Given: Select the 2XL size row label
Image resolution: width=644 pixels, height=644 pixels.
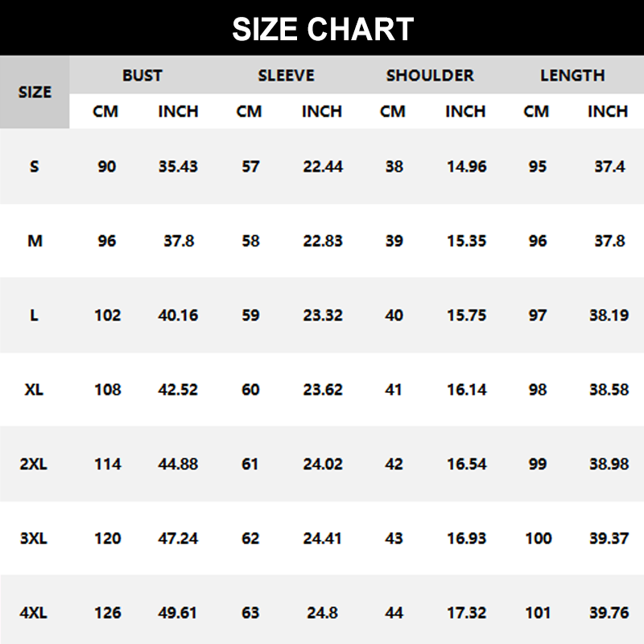Looking at the screenshot, I should coord(34,464).
